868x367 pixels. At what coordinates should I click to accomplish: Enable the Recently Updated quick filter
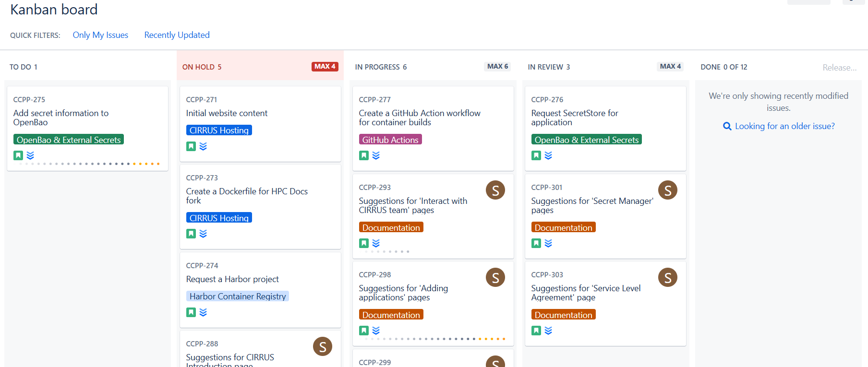click(177, 35)
